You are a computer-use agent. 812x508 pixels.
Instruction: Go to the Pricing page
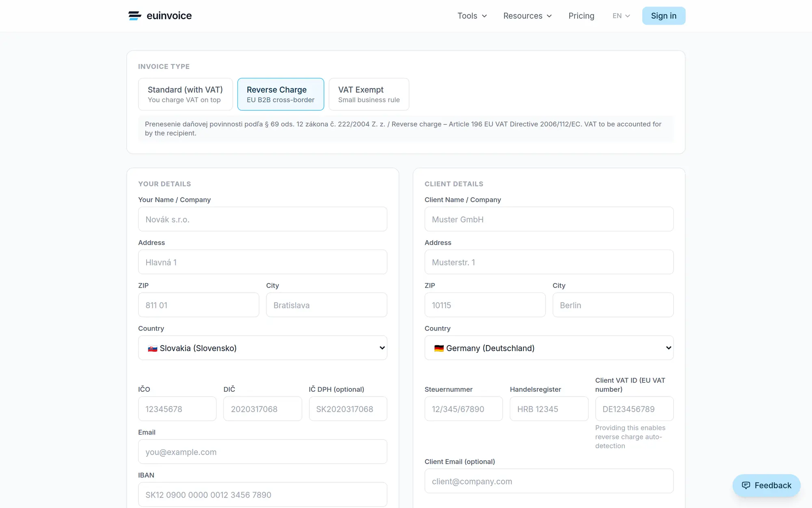coord(581,16)
